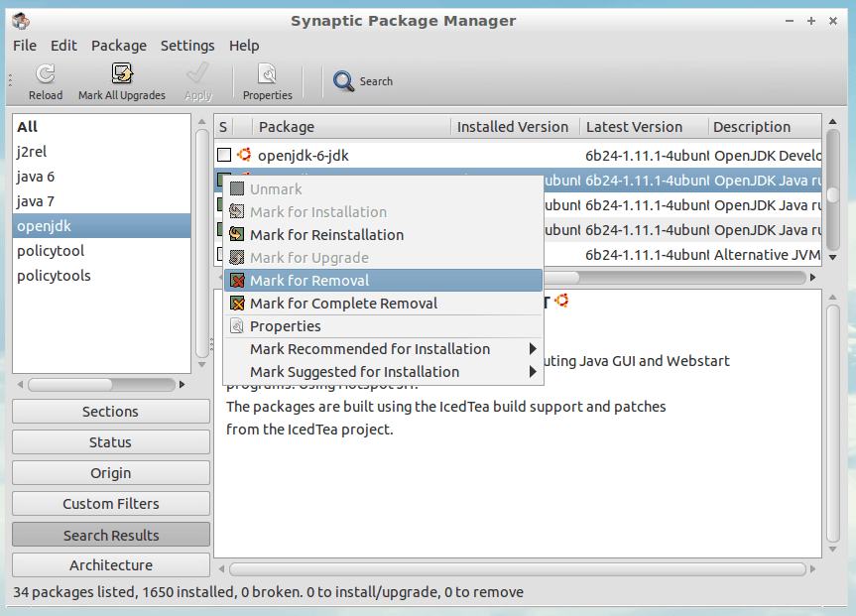Screen dimensions: 856x616
Task: Sort by the S status column header
Action: pyautogui.click(x=223, y=127)
